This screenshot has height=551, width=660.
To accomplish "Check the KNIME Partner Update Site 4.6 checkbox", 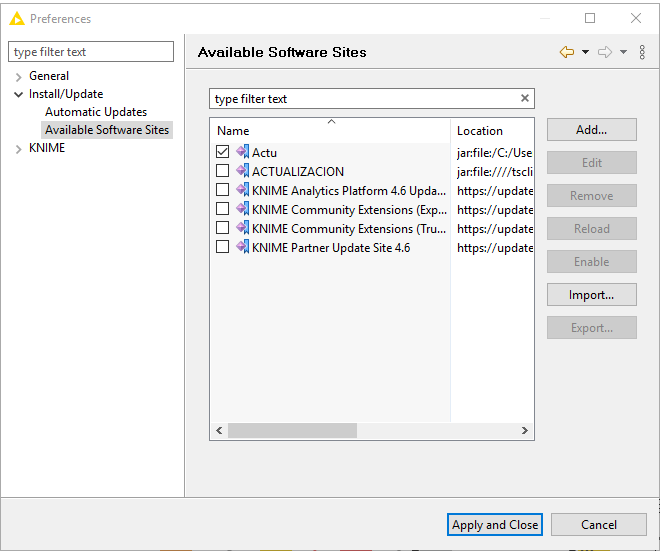I will (222, 246).
